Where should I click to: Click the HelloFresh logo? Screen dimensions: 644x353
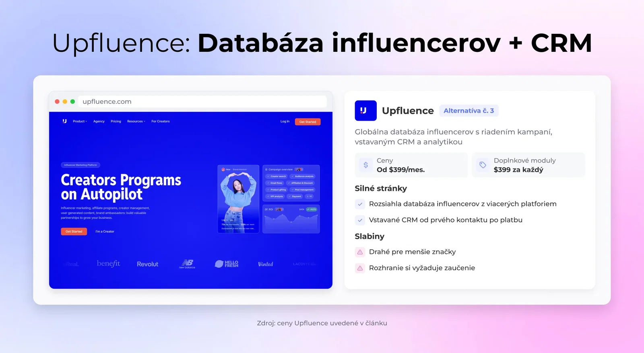tap(227, 264)
